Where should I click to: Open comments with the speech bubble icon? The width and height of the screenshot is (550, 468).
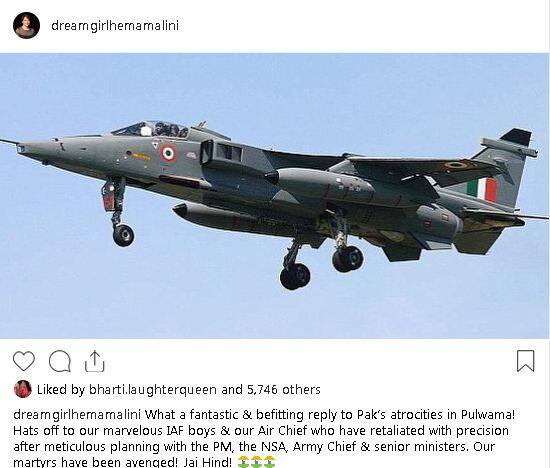[60, 361]
